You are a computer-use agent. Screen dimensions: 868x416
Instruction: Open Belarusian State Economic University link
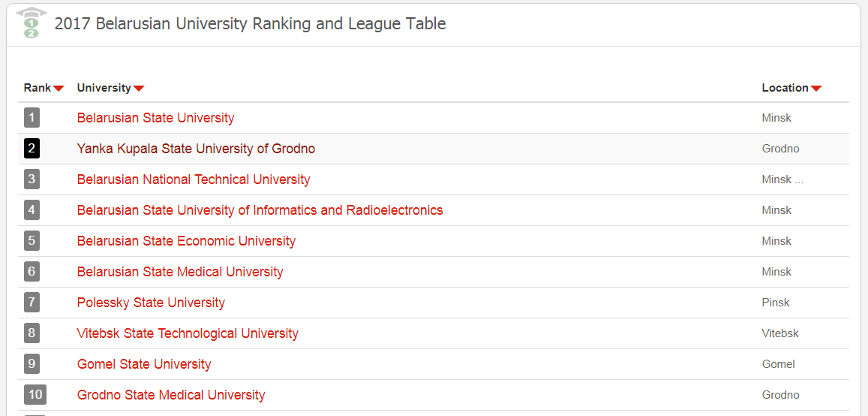click(186, 242)
